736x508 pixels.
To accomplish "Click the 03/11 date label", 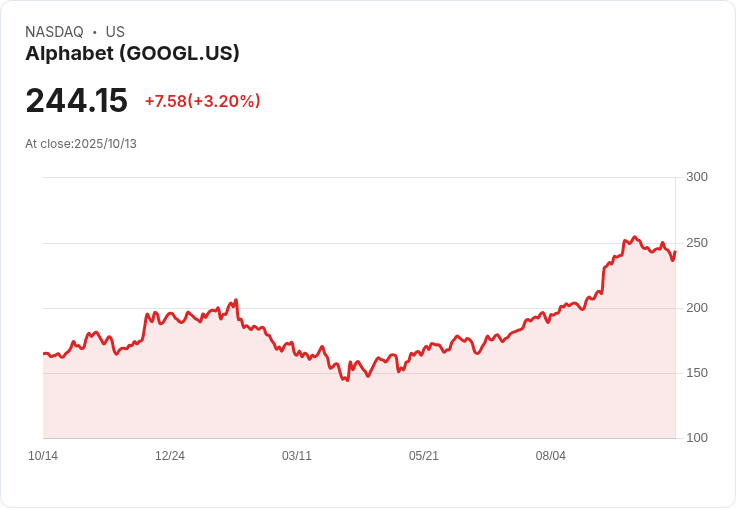I will click(297, 456).
